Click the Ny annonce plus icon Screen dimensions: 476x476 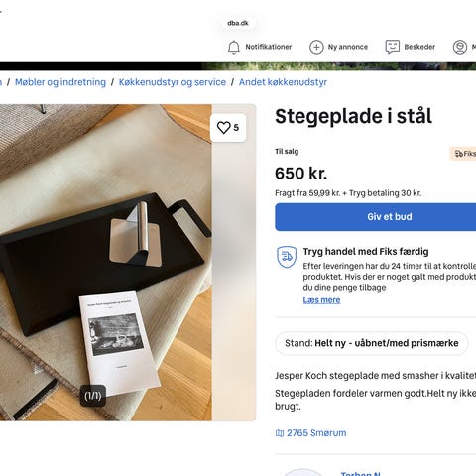(316, 47)
